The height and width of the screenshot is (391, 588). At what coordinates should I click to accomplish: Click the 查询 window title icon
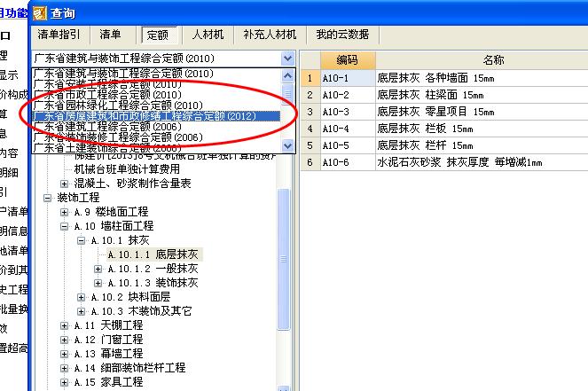tap(40, 13)
